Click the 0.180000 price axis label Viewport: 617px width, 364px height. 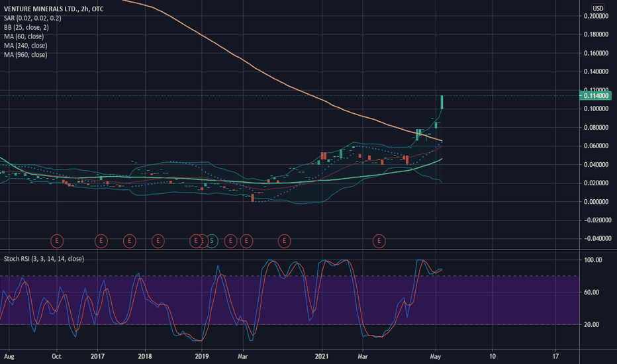click(x=596, y=34)
